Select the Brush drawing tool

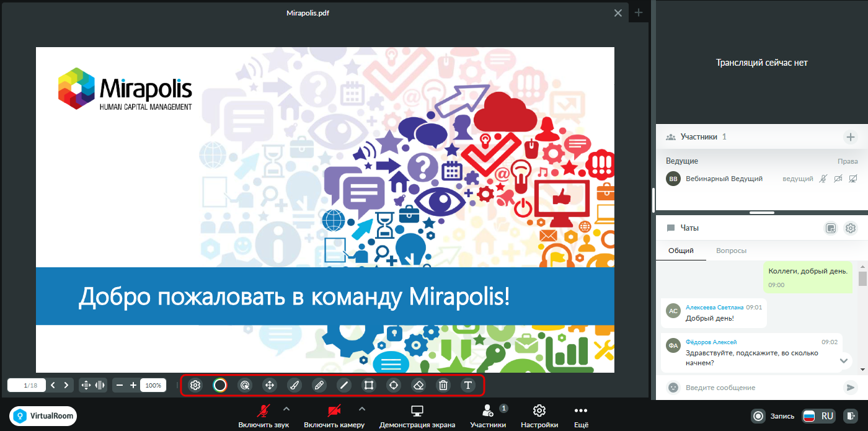pos(294,385)
